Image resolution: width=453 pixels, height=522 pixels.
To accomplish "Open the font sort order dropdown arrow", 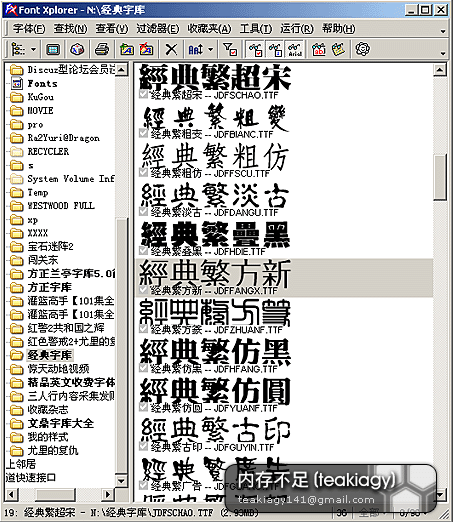I will click(x=211, y=50).
